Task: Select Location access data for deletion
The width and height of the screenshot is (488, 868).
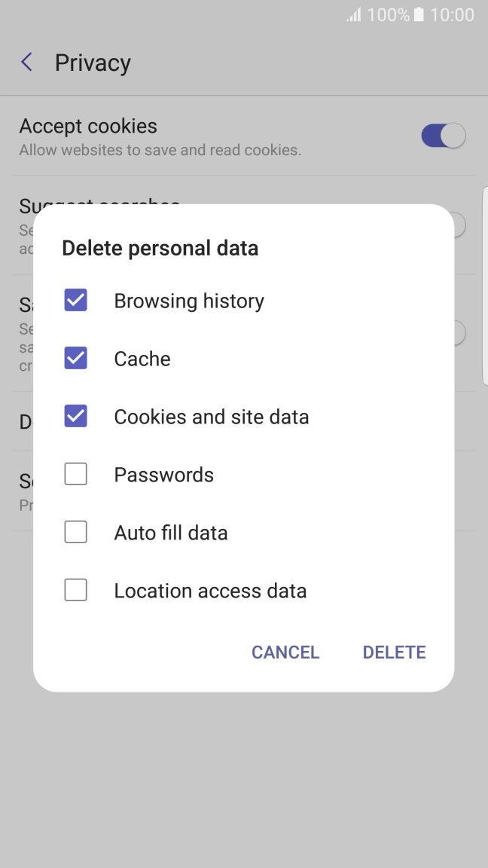Action: click(x=75, y=590)
